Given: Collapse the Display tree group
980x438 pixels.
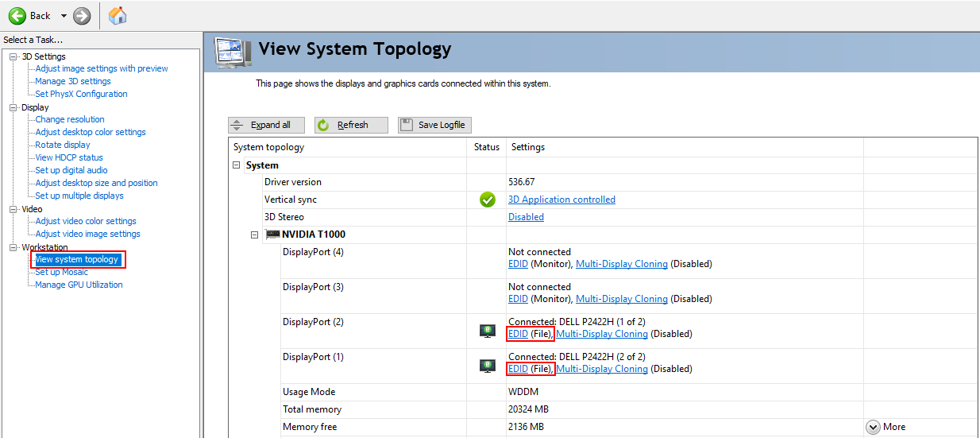Looking at the screenshot, I should (x=13, y=107).
